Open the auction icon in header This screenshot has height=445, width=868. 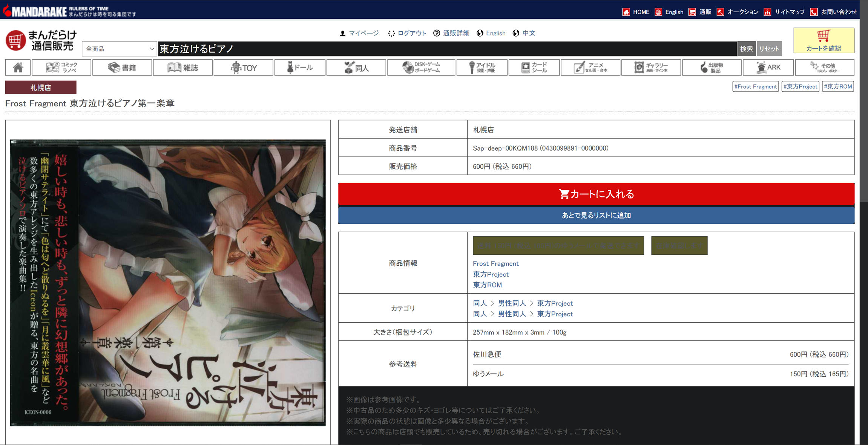720,12
